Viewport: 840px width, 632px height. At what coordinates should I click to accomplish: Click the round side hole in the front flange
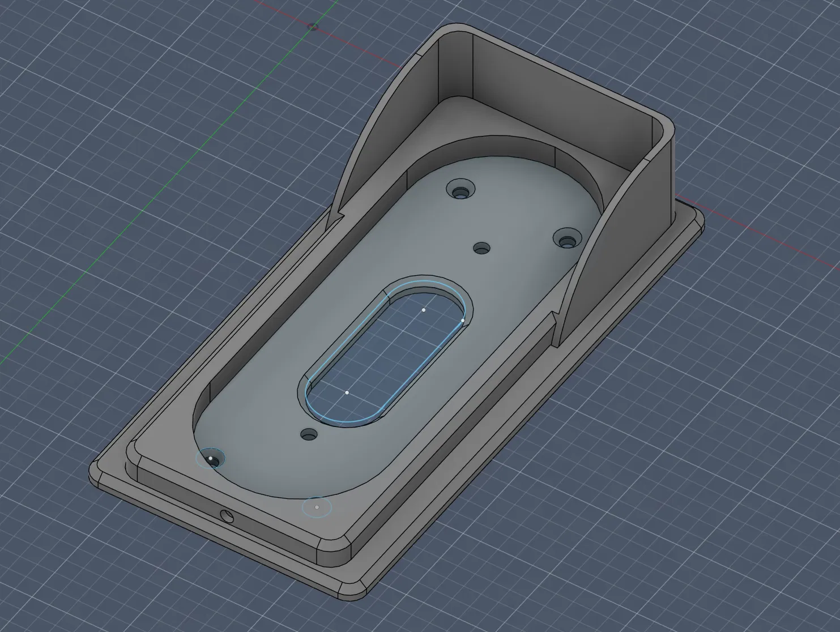[227, 515]
